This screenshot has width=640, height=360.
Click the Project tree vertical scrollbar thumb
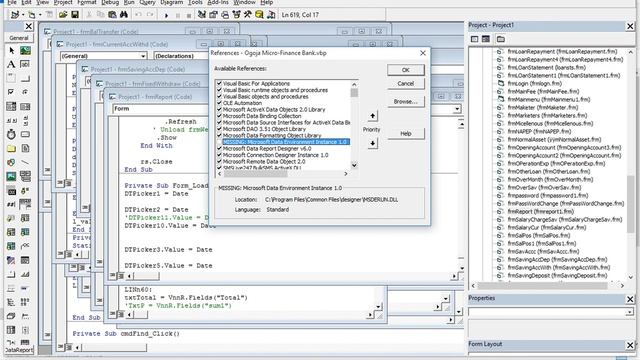coord(631,204)
